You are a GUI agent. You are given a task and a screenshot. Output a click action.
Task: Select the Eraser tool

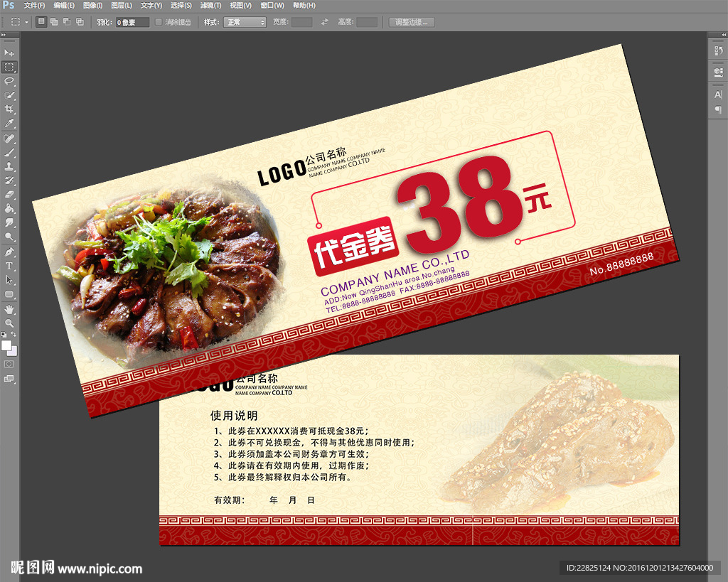click(9, 195)
